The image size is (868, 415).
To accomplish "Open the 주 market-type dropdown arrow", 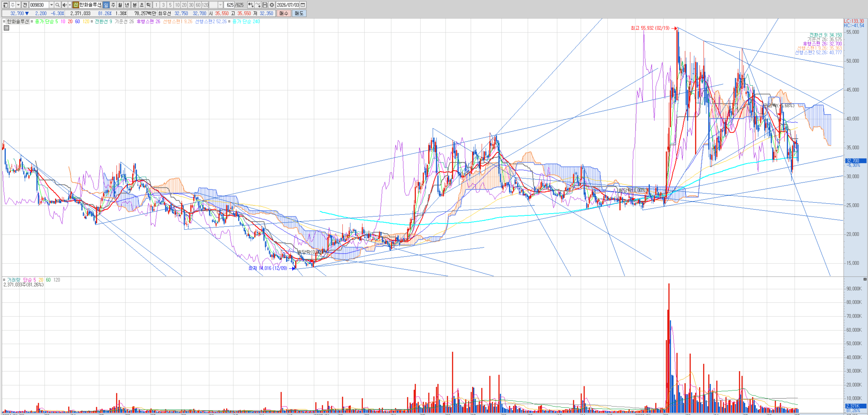I will point(18,5).
